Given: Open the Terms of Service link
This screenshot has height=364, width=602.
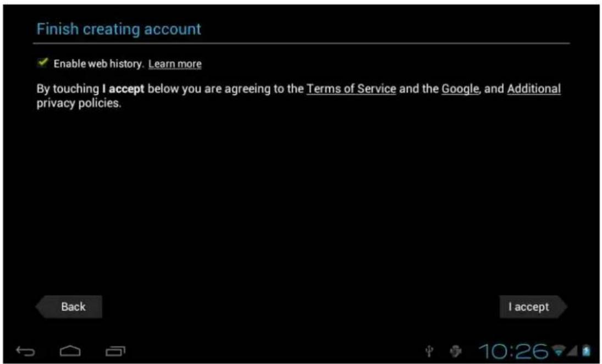Looking at the screenshot, I should coord(351,89).
